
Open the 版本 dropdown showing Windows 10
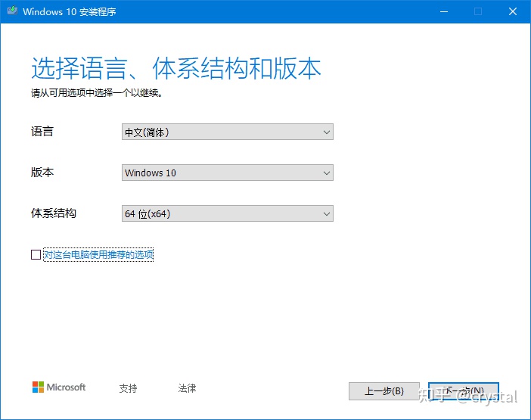(x=227, y=173)
